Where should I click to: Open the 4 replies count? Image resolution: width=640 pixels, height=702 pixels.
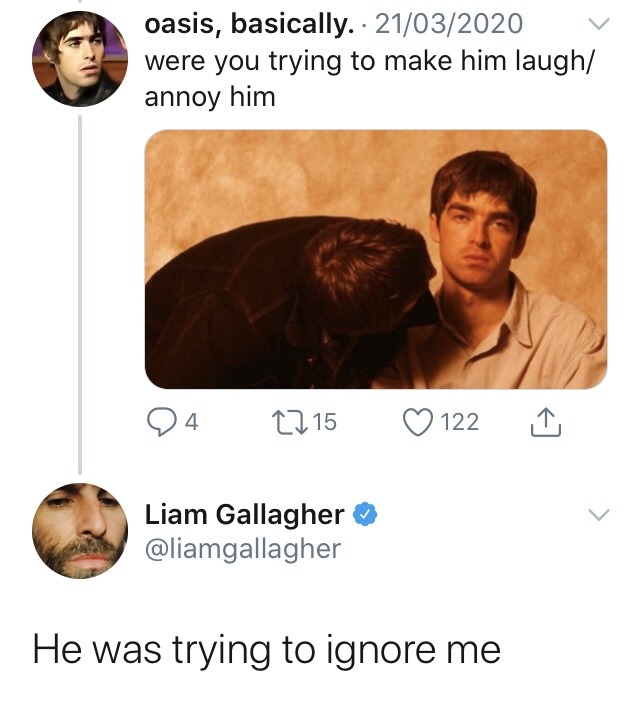tap(192, 422)
